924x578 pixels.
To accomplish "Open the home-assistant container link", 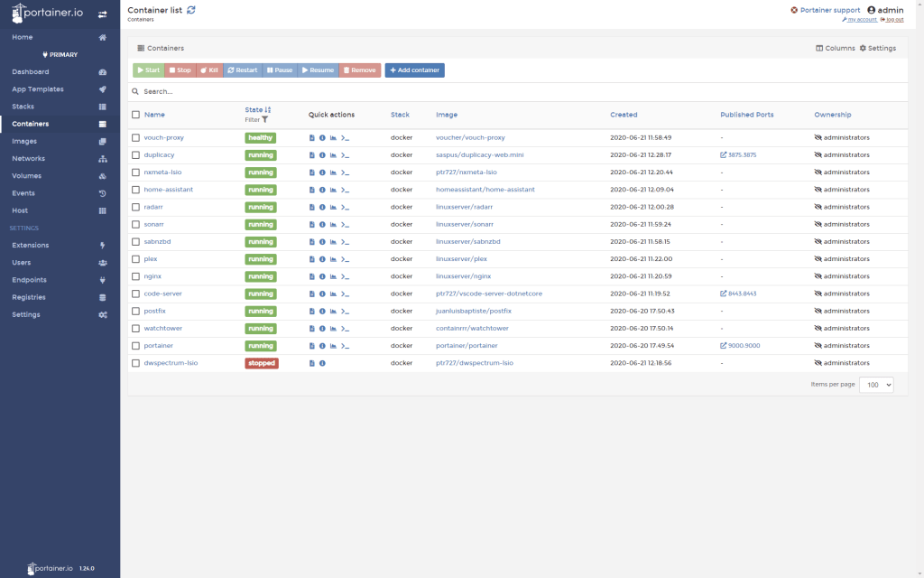I will pos(168,190).
